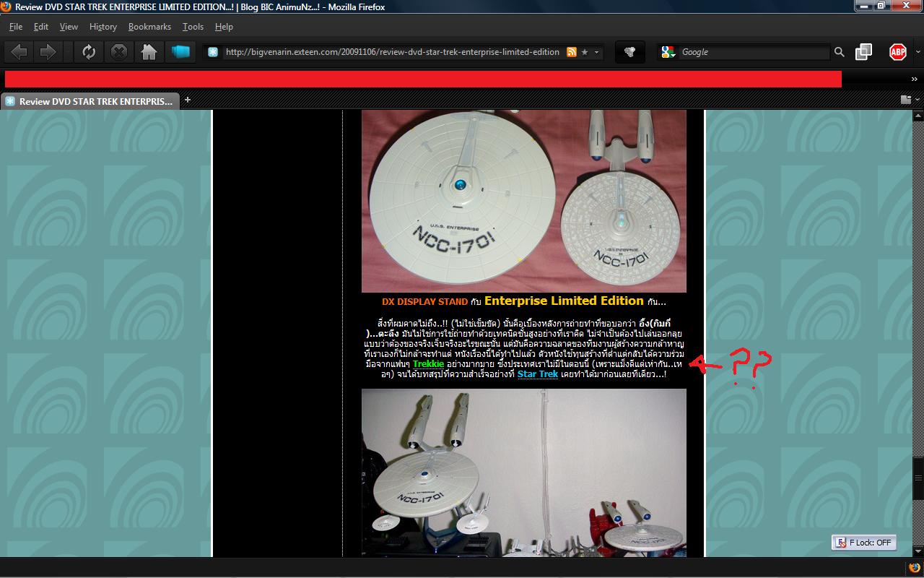List all tabs dropdown arrow
The image size is (924, 578).
918,100
